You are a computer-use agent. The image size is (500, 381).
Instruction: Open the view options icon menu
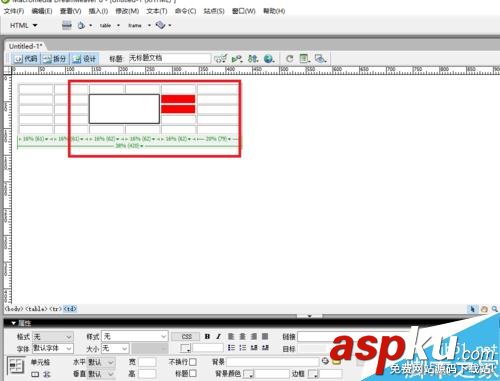[x=305, y=59]
